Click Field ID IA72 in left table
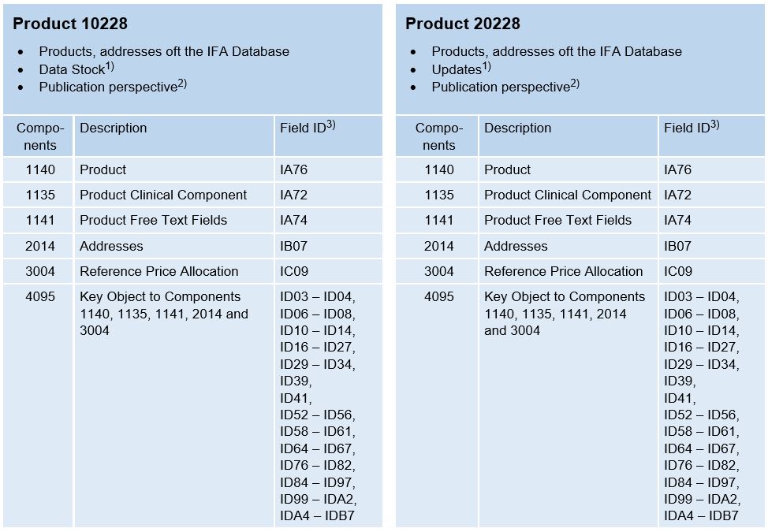The height and width of the screenshot is (532, 768). click(293, 195)
